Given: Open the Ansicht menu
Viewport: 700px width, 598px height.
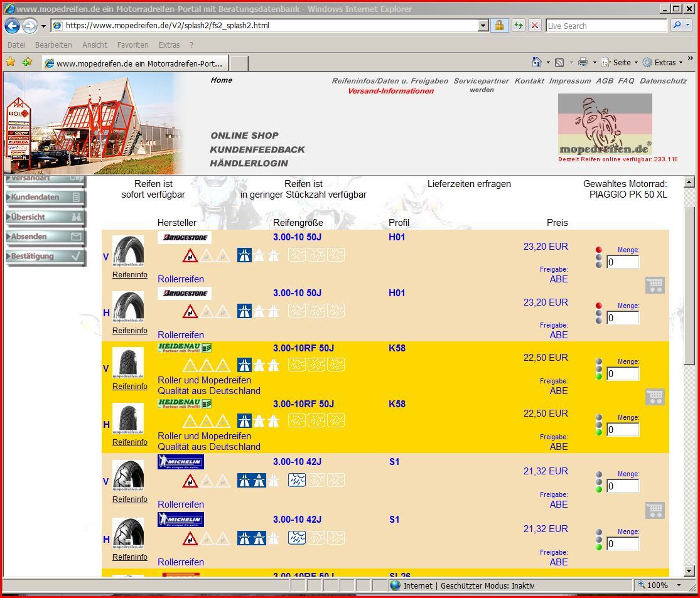Looking at the screenshot, I should click(x=95, y=45).
